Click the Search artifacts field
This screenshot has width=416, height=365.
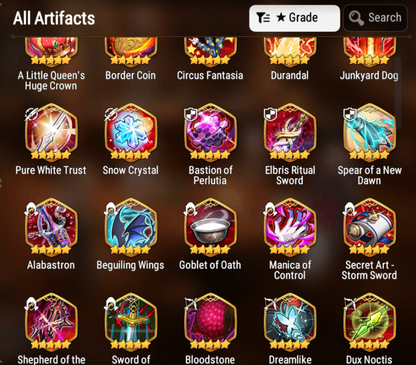(x=375, y=18)
